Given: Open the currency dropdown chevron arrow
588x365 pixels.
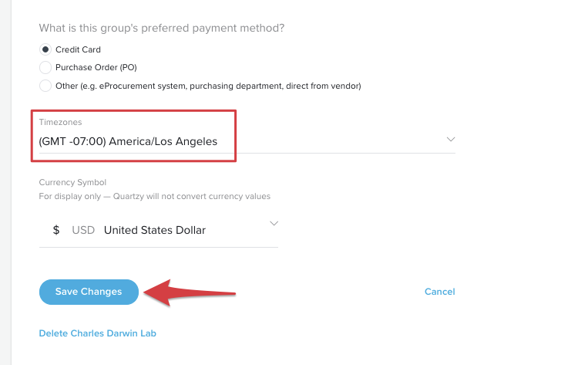Looking at the screenshot, I should [274, 224].
